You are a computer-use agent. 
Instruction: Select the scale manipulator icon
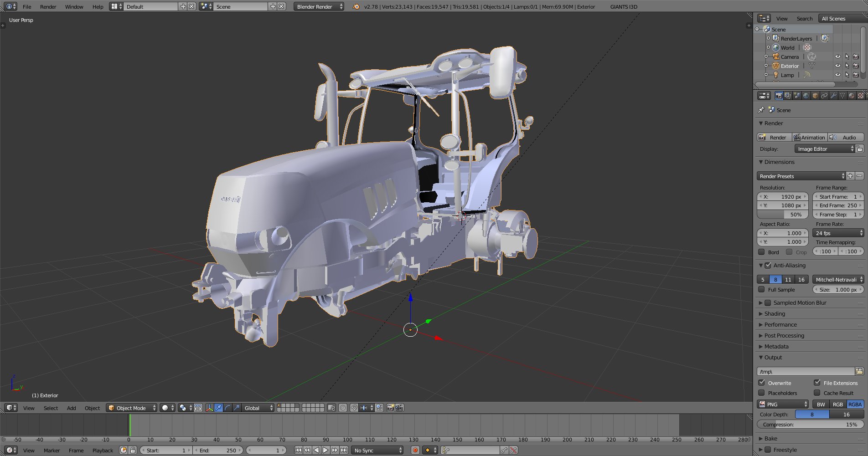pos(237,408)
